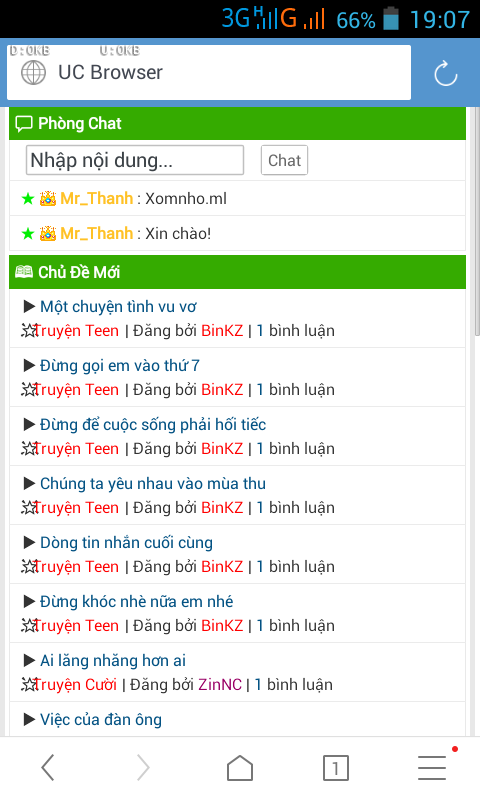
Task: View ZinNC user profile link
Action: point(220,685)
